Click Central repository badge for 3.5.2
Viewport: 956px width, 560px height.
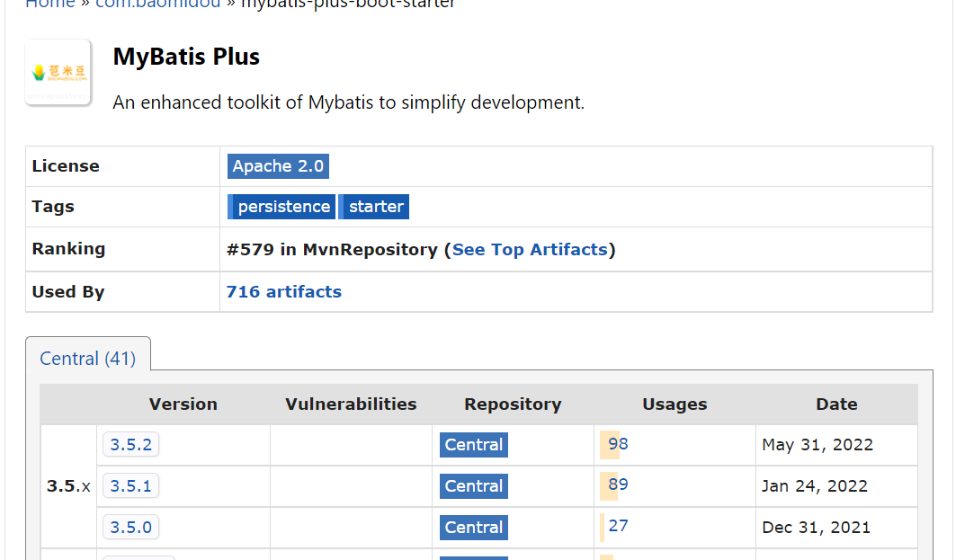tap(474, 445)
